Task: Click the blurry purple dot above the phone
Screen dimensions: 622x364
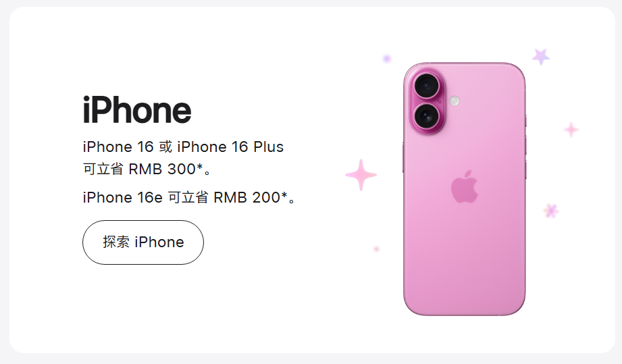Action: [387, 59]
